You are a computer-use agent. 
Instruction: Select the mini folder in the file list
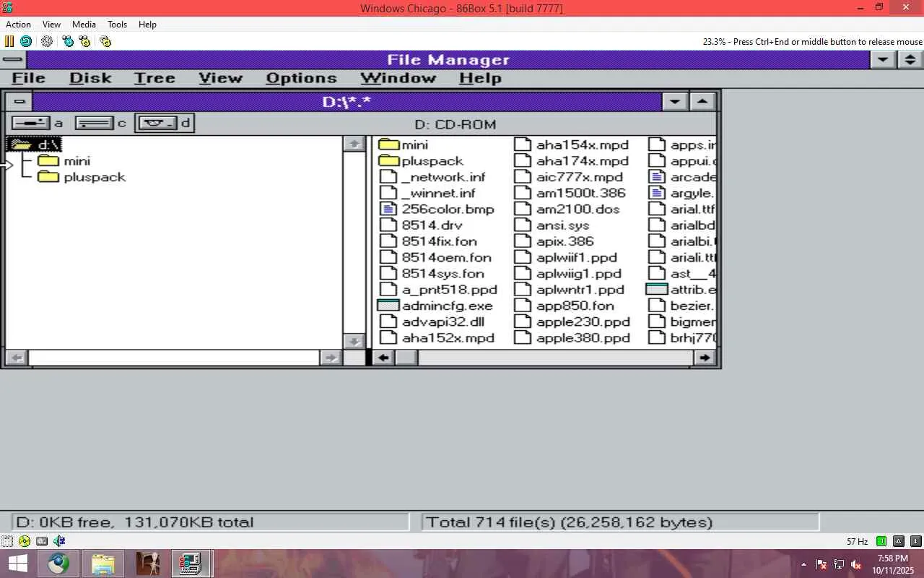tap(403, 144)
